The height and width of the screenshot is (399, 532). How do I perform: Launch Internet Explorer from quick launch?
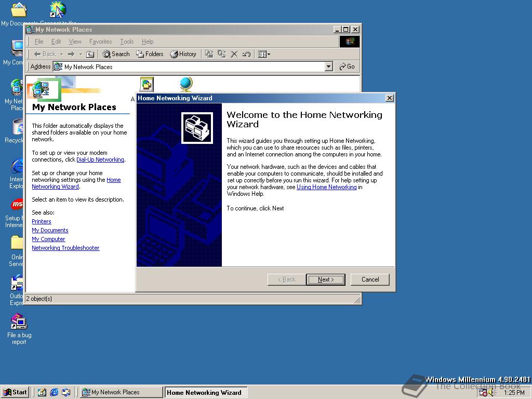(54, 392)
